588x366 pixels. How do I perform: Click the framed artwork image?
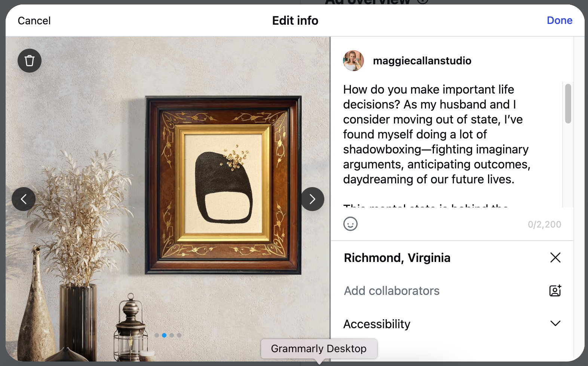223,185
